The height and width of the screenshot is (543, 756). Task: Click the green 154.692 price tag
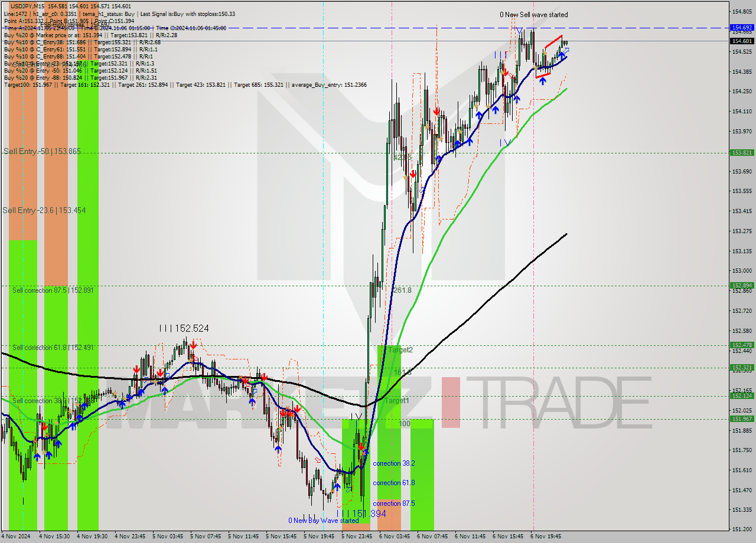tap(742, 28)
